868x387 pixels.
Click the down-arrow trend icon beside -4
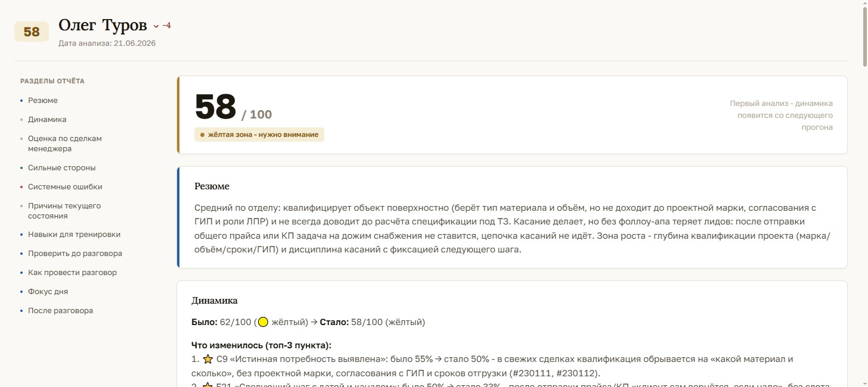(x=156, y=26)
